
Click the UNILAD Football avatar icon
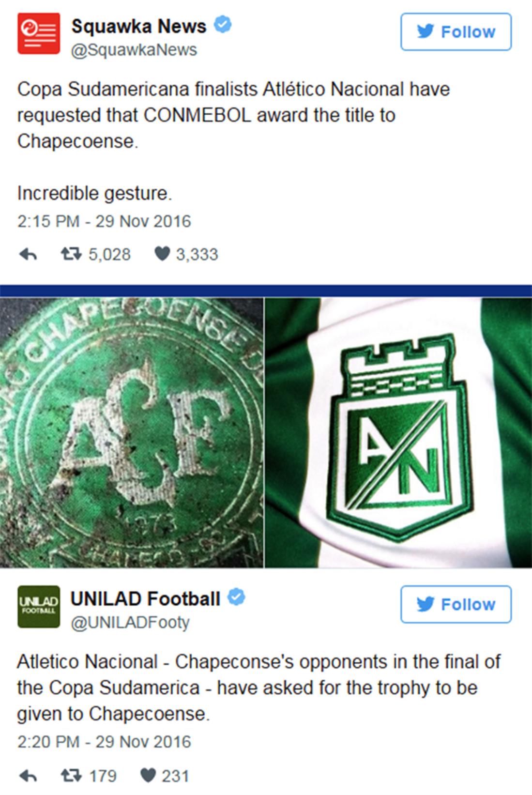point(39,607)
